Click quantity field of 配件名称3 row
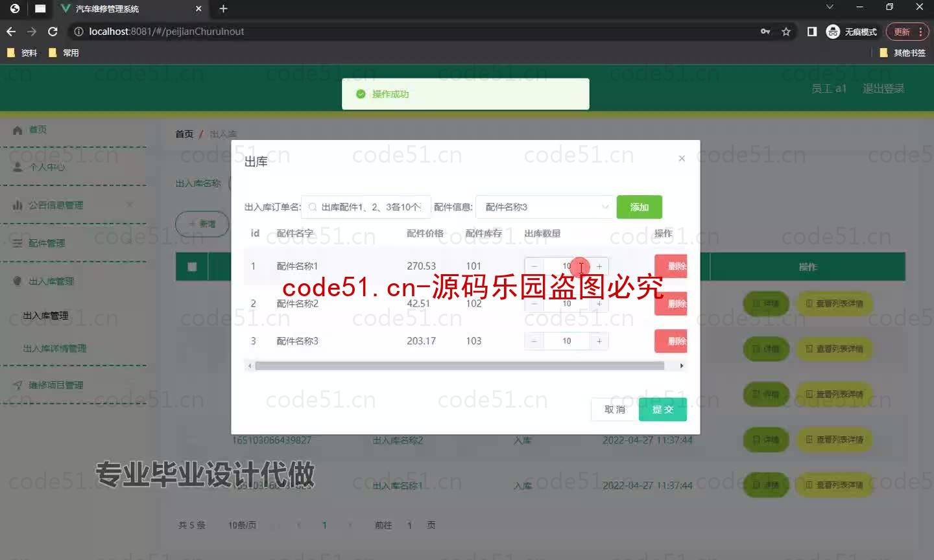934x560 pixels. [567, 341]
